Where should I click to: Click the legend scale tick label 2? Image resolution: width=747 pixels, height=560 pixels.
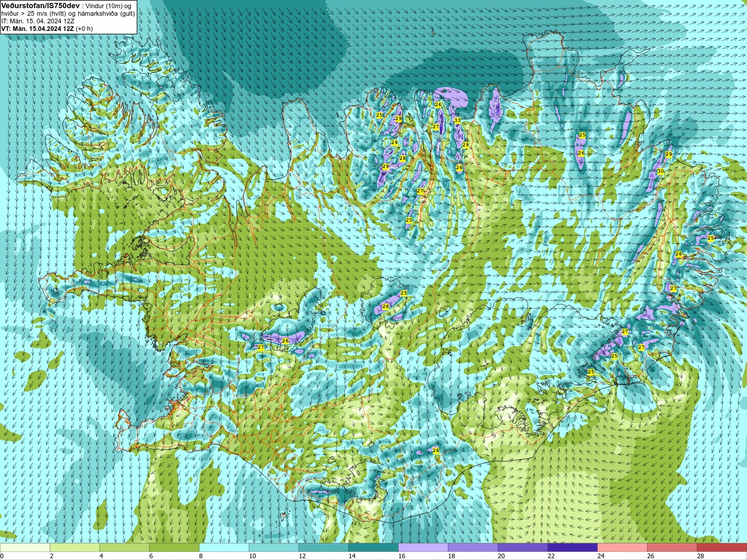(x=51, y=556)
